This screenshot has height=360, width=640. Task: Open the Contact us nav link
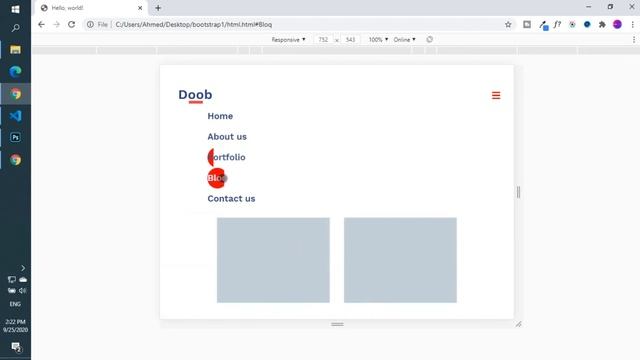tap(231, 199)
